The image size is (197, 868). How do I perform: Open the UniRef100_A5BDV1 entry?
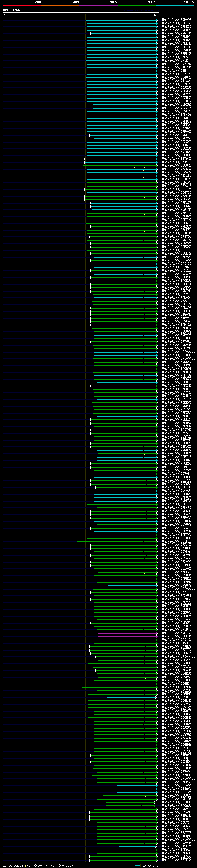pyautogui.click(x=177, y=40)
